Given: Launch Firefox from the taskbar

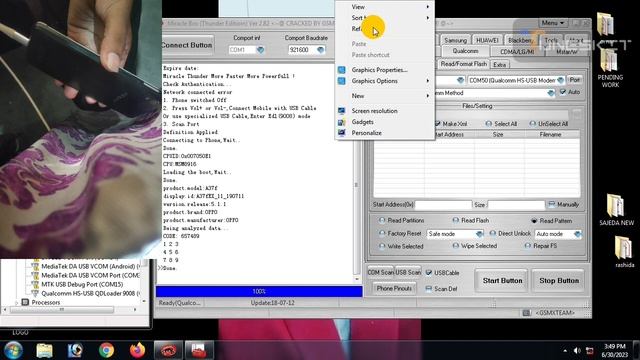Looking at the screenshot, I should point(138,350).
